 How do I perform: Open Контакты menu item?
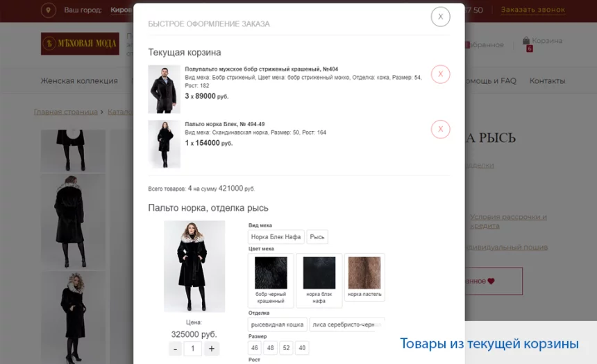coord(547,81)
